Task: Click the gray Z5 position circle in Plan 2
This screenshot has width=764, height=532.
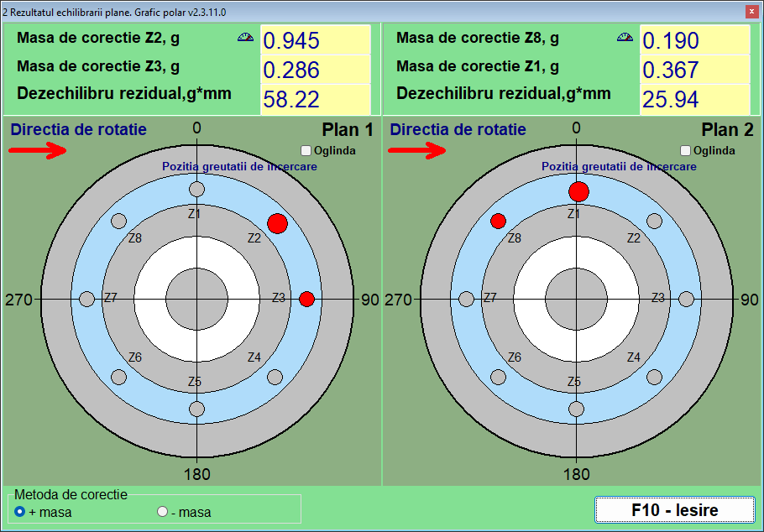Action: coord(577,409)
